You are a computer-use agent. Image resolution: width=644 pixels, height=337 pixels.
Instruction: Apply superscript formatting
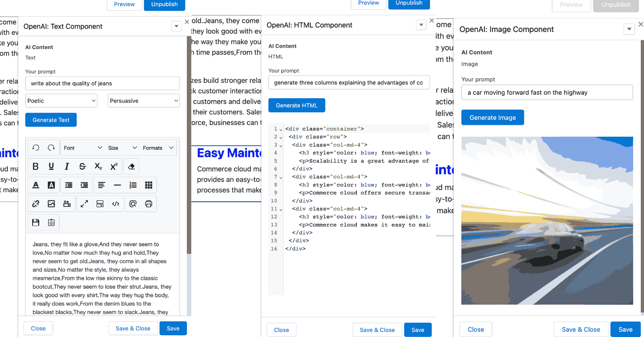(114, 166)
